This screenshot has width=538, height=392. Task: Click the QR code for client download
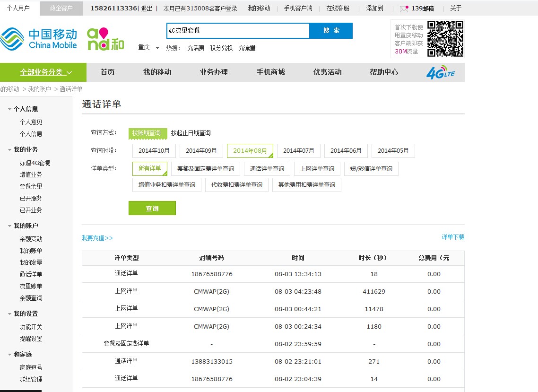(445, 39)
